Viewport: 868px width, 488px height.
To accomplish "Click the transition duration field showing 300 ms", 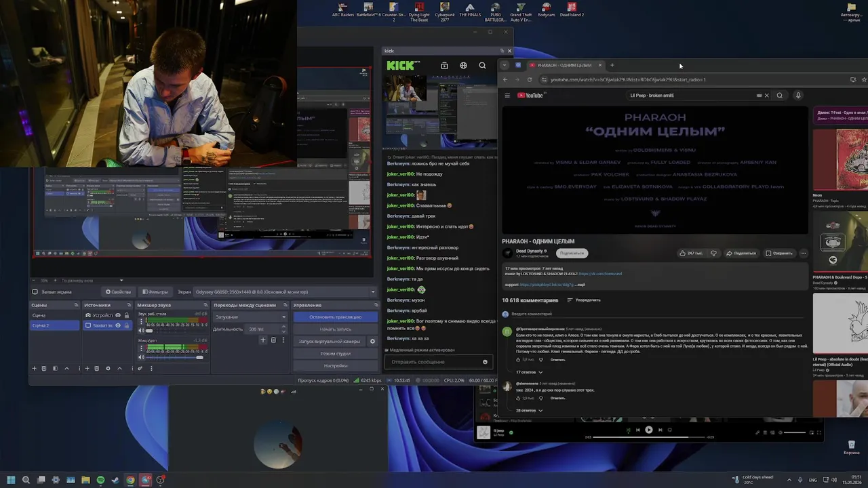I will tap(266, 329).
